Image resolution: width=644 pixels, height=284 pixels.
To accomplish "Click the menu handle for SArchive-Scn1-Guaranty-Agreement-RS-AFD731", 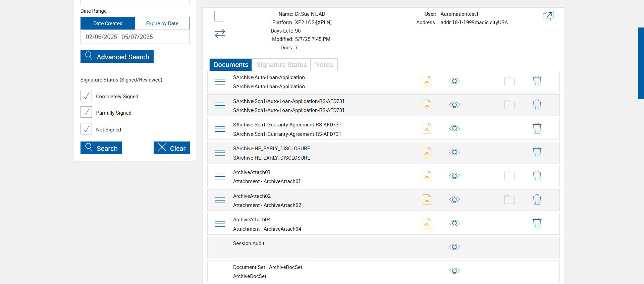I will pos(220,129).
